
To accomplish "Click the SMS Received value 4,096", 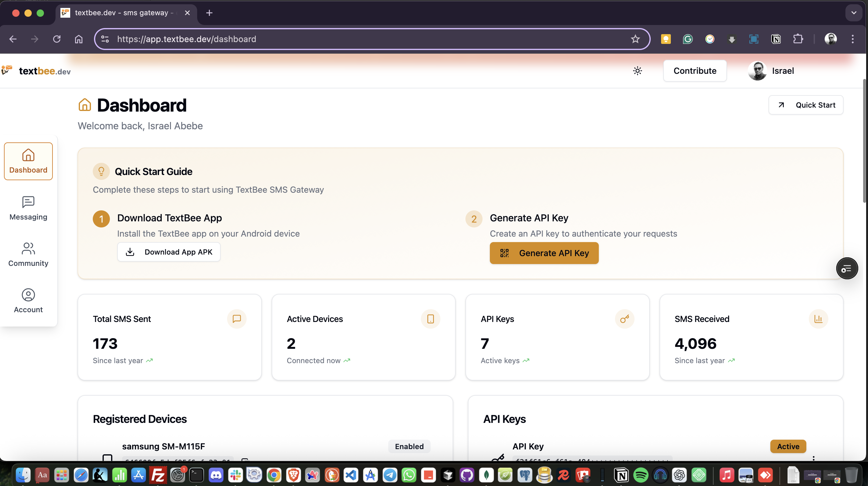I will (x=696, y=343).
